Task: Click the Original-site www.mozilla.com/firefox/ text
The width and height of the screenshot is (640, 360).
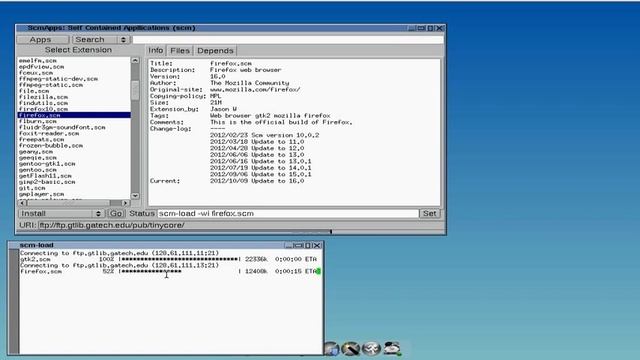Action: 255,89
